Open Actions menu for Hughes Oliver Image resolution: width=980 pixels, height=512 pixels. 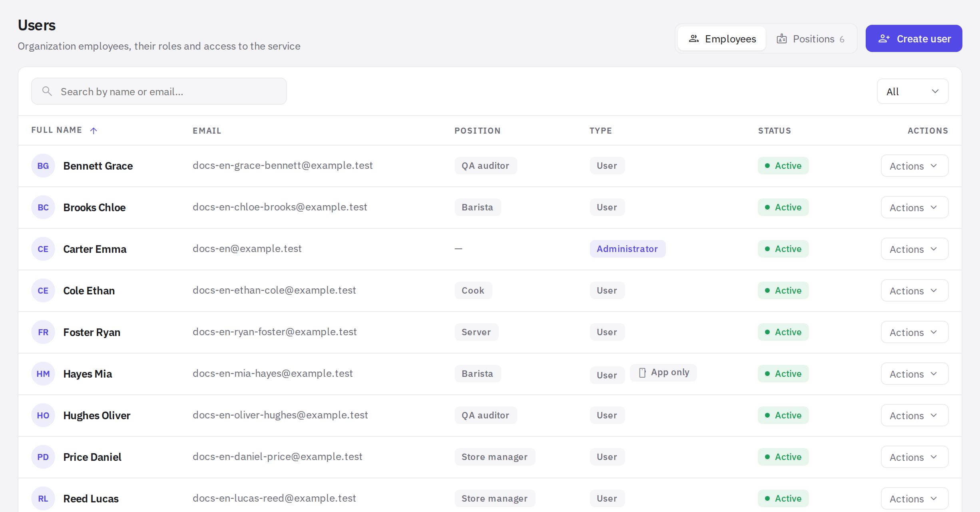(x=914, y=415)
